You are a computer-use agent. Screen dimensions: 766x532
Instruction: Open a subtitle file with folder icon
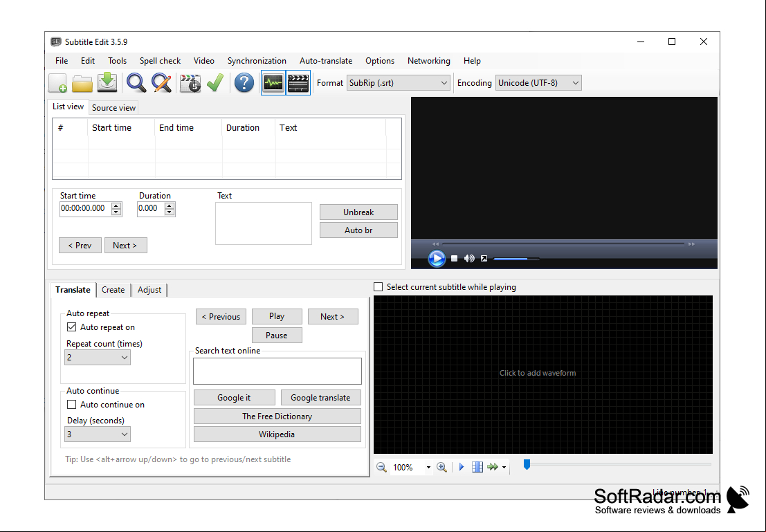[82, 83]
